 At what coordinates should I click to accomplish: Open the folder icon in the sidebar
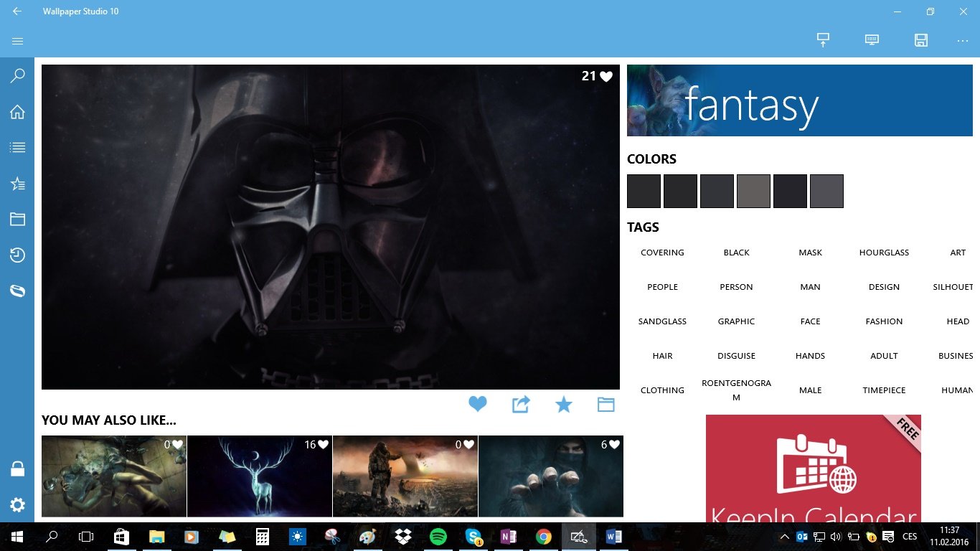(17, 220)
